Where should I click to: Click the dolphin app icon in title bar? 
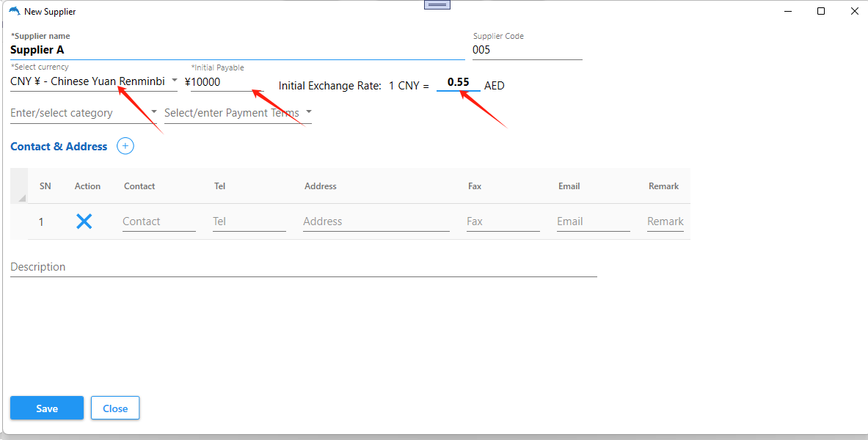coord(14,12)
